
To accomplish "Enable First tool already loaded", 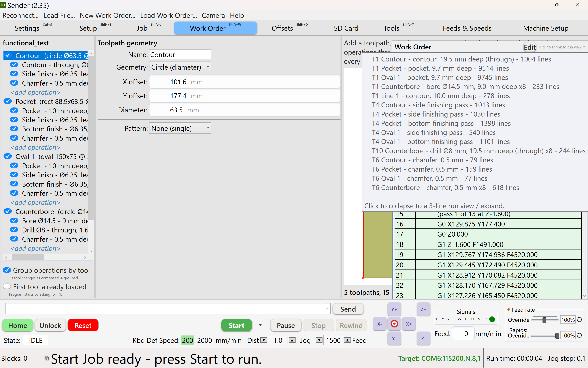I will point(7,286).
